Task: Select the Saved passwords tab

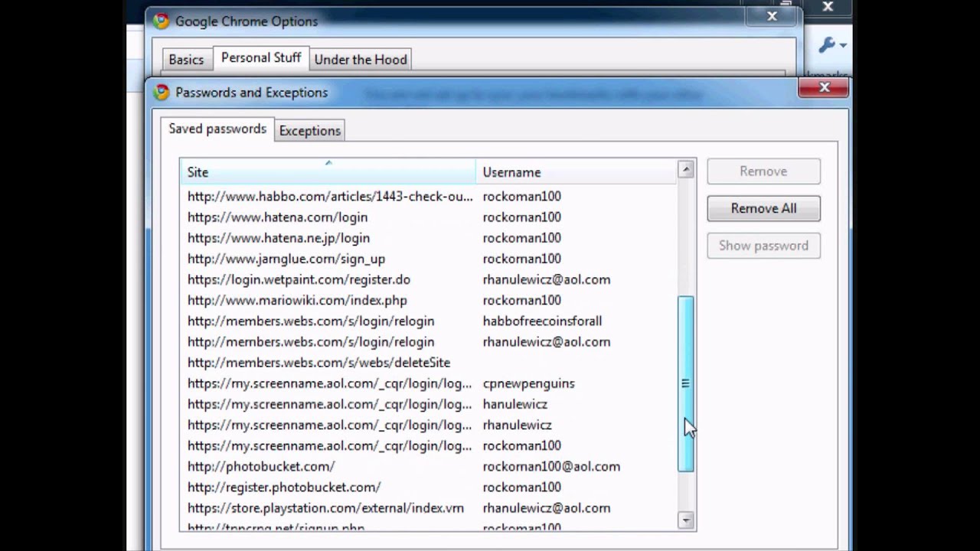Action: pyautogui.click(x=217, y=129)
